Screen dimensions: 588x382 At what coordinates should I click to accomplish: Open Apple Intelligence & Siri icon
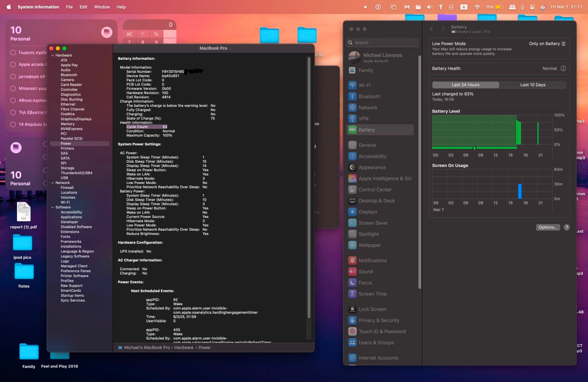[352, 179]
